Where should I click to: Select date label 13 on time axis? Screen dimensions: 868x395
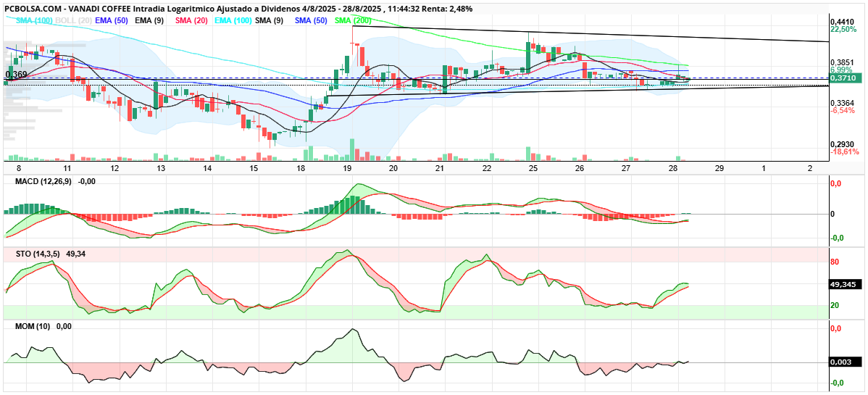click(x=161, y=168)
